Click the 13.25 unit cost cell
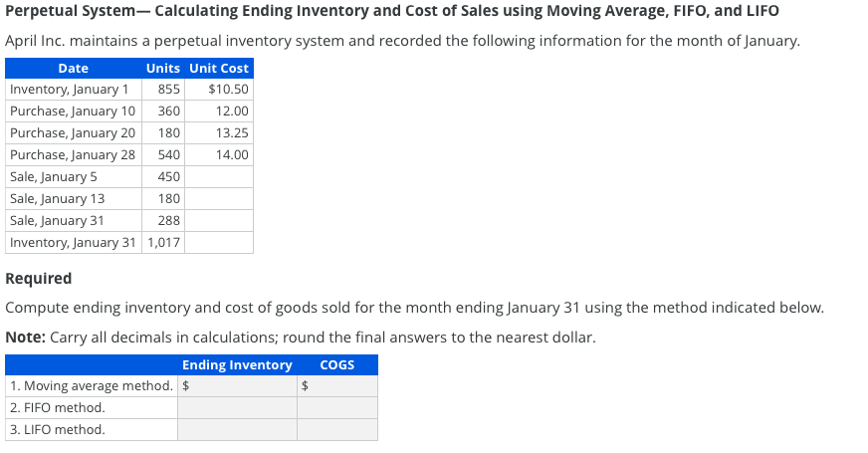 219,132
